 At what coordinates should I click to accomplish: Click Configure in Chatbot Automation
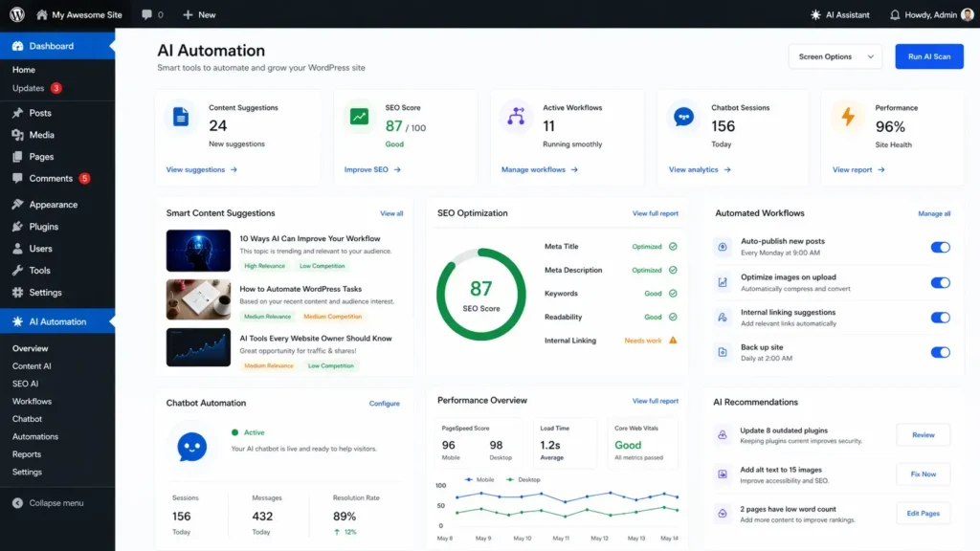384,404
